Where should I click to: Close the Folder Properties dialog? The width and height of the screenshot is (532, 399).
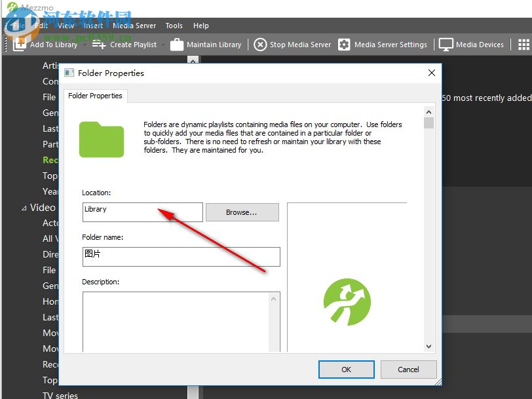click(432, 73)
